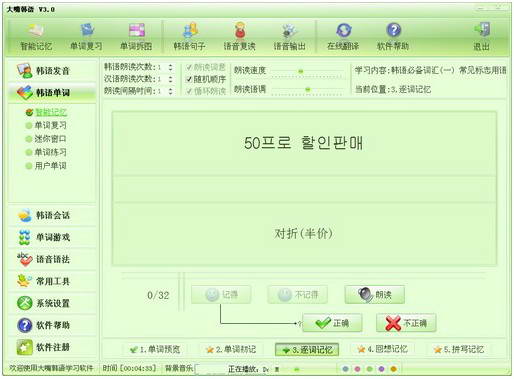Screen dimensions: 514x379
Task: Click the orange dot in status bar
Action: coord(394,369)
